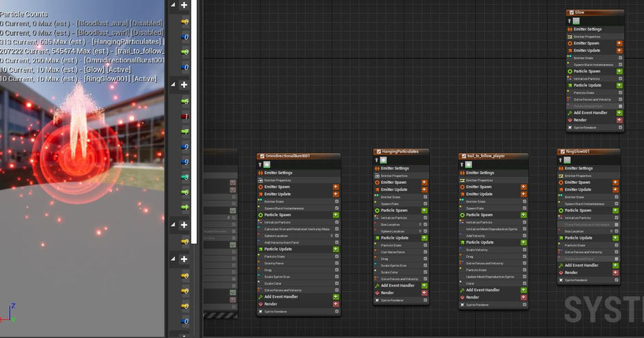Click Emitter Update arrow icon in RingGlow001
This screenshot has width=644, height=338.
(561, 190)
